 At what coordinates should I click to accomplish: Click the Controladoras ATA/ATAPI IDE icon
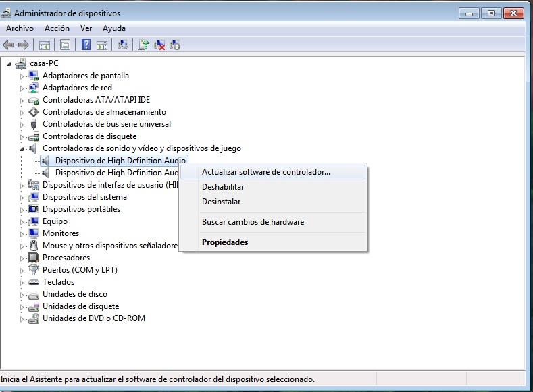[x=33, y=100]
